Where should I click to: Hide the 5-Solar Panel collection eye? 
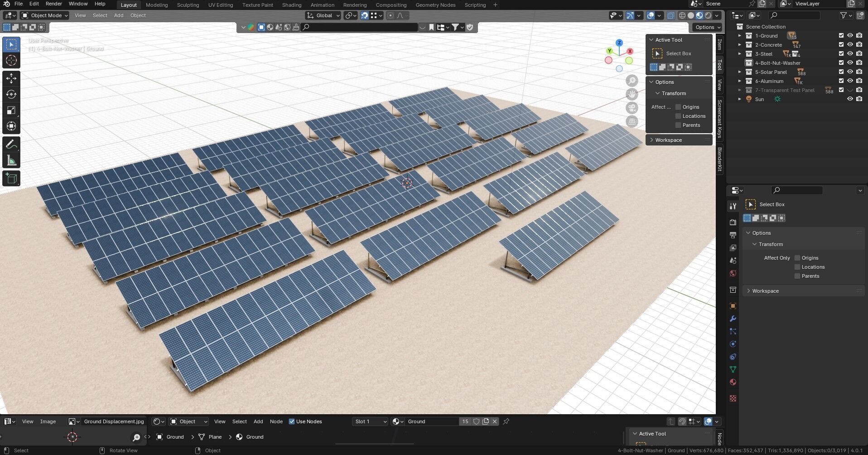click(850, 72)
